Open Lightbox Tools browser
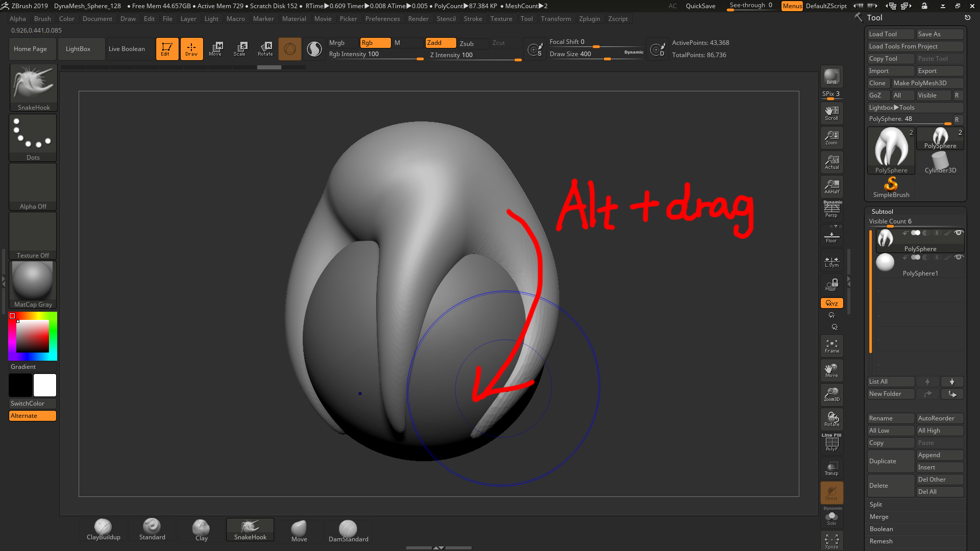Screen dimensions: 980x551 pyautogui.click(x=915, y=108)
